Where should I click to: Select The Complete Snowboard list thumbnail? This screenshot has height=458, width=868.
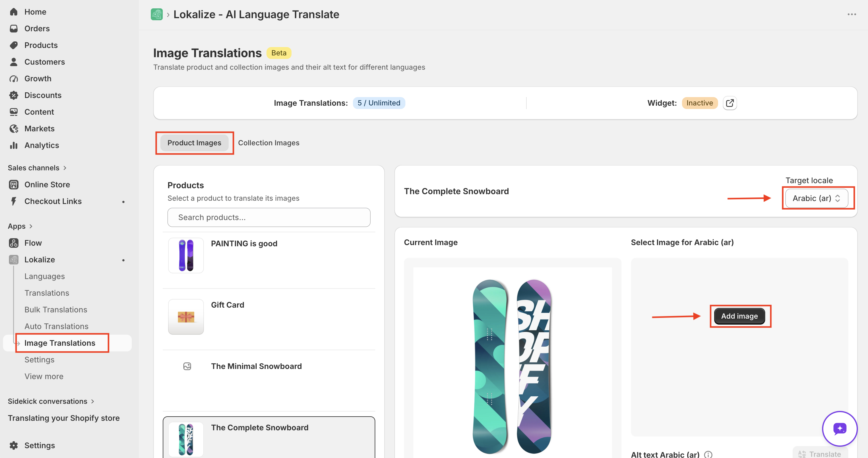[186, 439]
